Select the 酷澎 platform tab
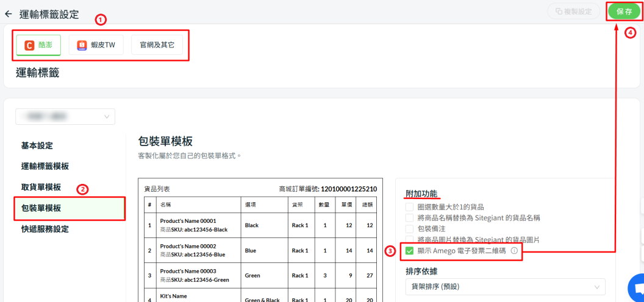 (38, 45)
